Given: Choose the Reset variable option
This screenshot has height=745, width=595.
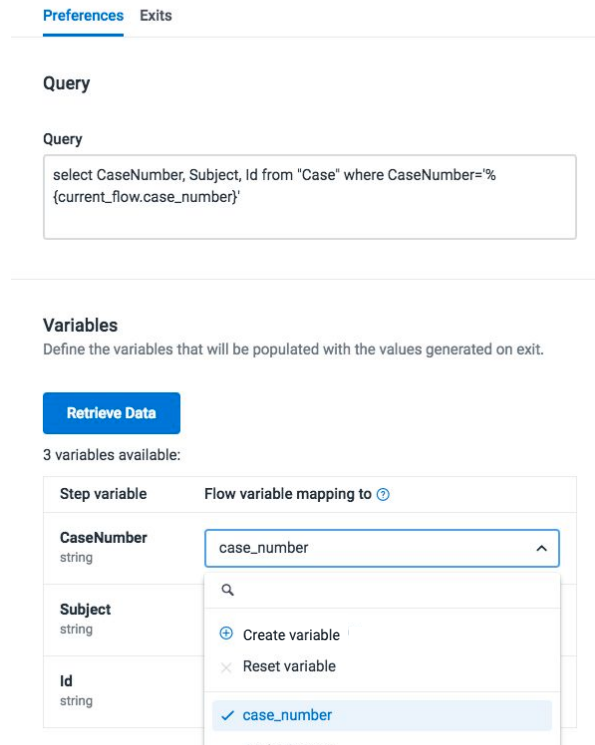Looking at the screenshot, I should (x=289, y=666).
